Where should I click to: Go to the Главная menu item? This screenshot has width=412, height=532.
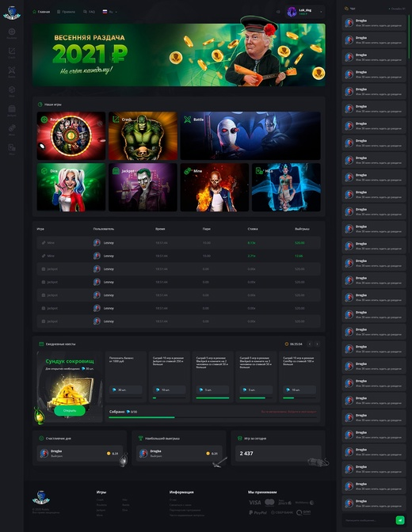tap(41, 12)
